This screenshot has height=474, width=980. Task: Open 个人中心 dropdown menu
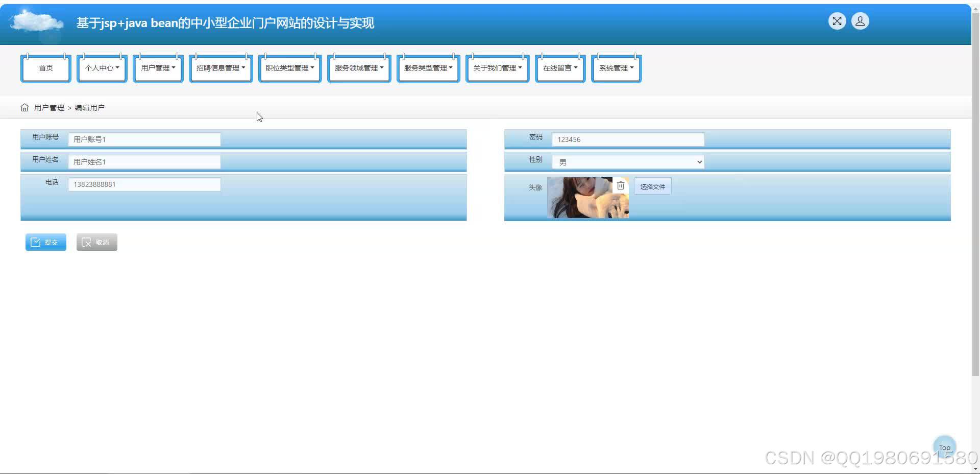tap(102, 68)
